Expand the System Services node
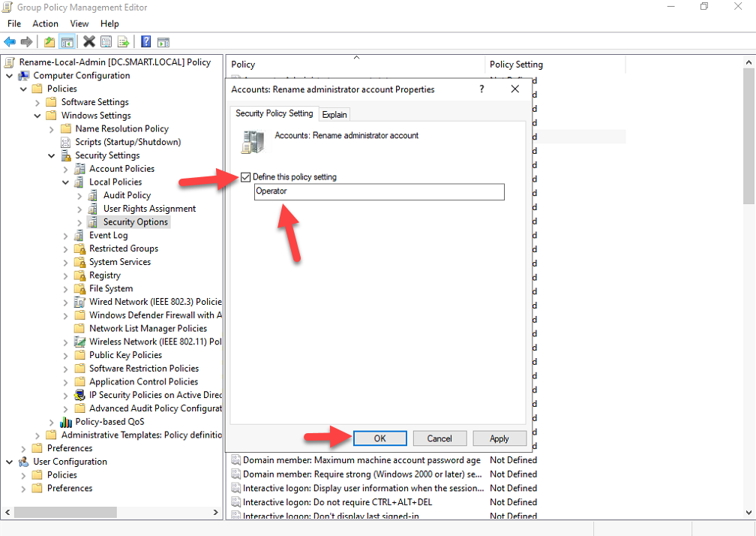The width and height of the screenshot is (756, 536). [x=65, y=263]
